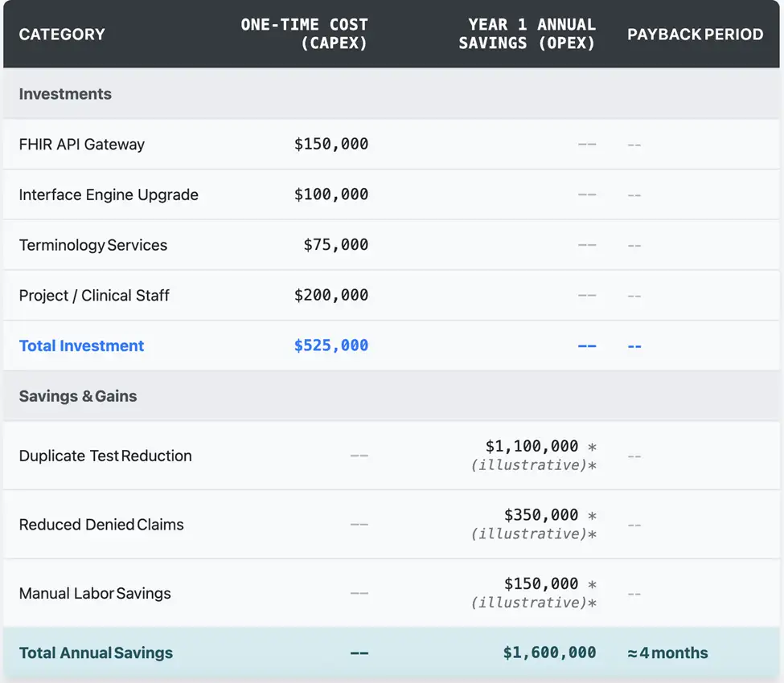Click the blue Total Investment label
The image size is (784, 683).
(81, 346)
